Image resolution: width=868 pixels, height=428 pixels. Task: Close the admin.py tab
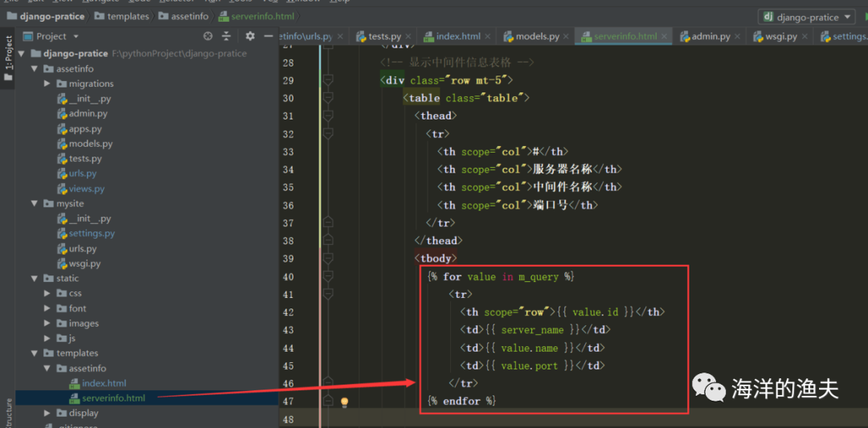pyautogui.click(x=739, y=36)
